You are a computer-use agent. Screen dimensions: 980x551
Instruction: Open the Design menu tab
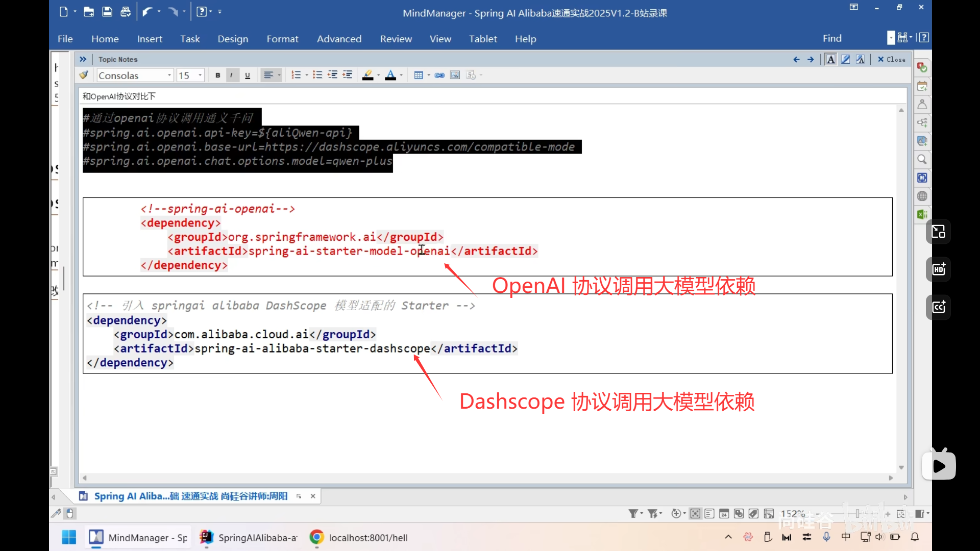click(233, 39)
